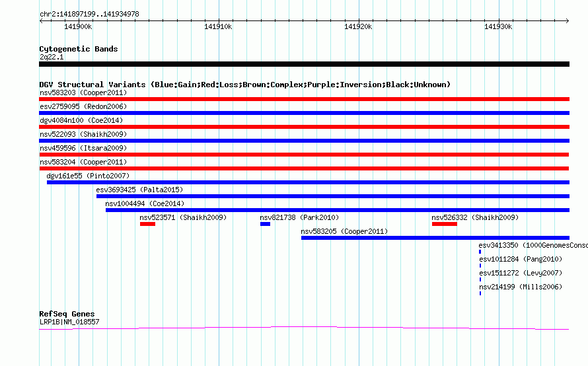This screenshot has height=366, width=588.
Task: Click the small blue nsv821738 variant bar
Action: tap(265, 224)
